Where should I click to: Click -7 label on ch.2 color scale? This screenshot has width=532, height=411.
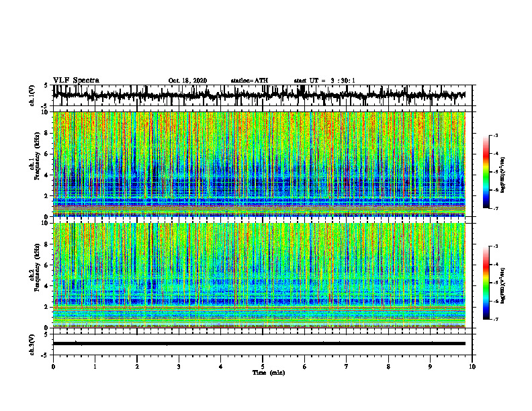(496, 320)
